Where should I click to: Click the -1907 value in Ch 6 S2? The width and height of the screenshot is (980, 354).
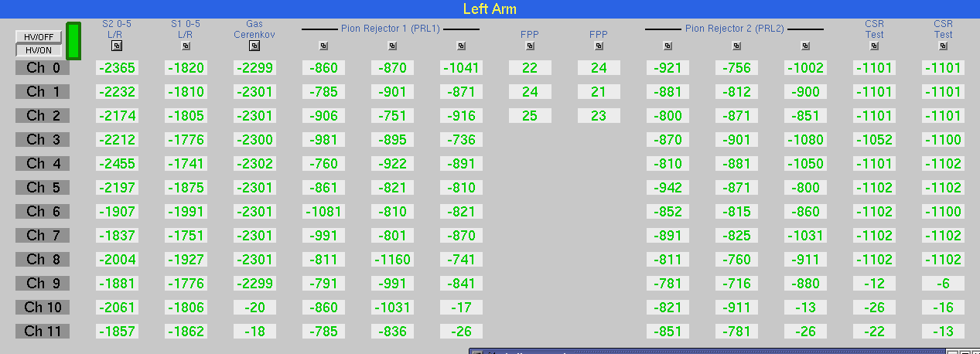[x=118, y=212]
